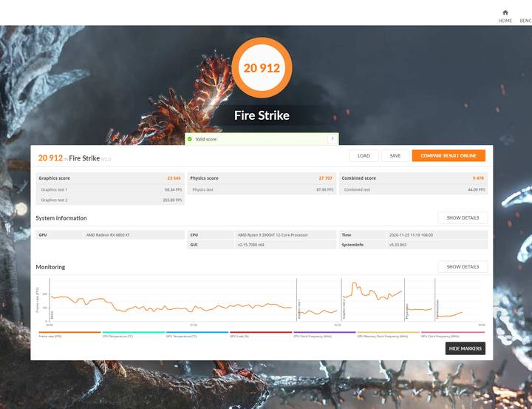
Task: Toggle the GPU Clock Frequency legend series
Action: (453, 334)
